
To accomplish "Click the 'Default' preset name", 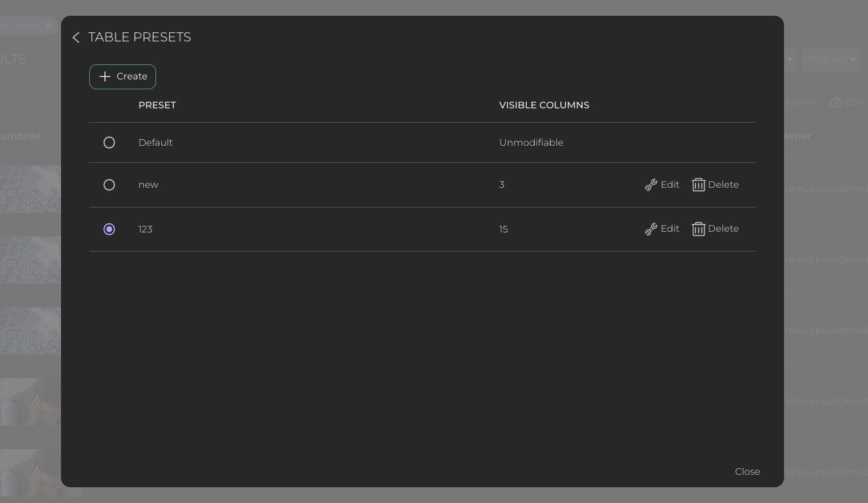I will (155, 142).
